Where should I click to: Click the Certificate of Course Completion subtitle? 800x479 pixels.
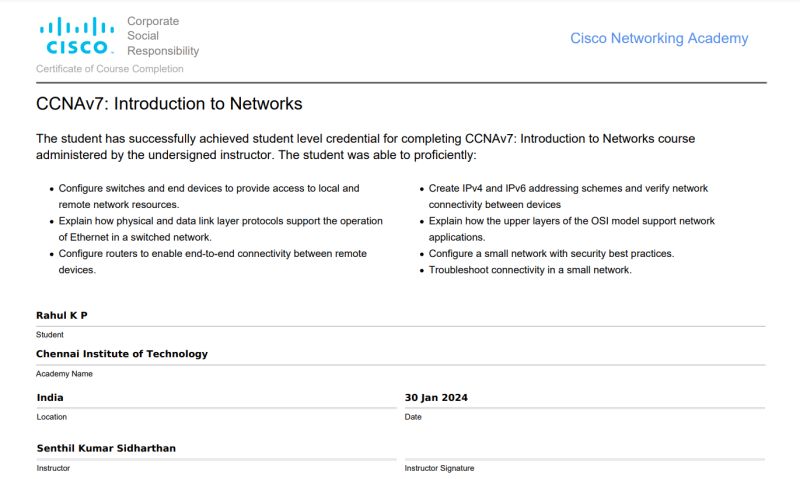click(x=110, y=69)
